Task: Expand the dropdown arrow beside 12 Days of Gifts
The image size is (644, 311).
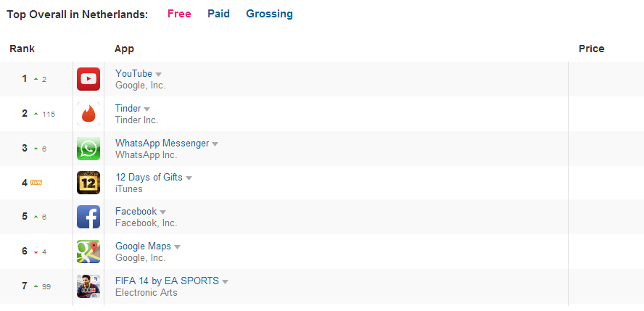Action: pos(189,178)
